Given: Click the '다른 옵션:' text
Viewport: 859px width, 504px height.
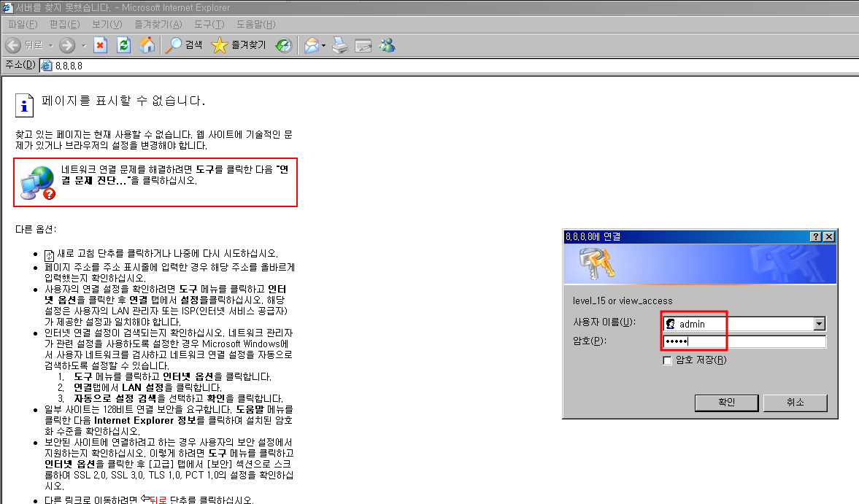Looking at the screenshot, I should click(x=36, y=229).
